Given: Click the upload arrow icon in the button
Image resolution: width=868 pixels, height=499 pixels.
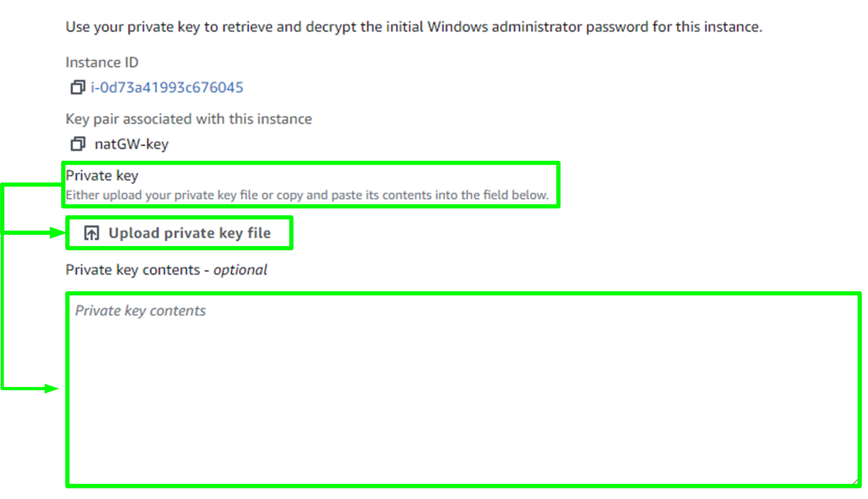Looking at the screenshot, I should coord(92,233).
